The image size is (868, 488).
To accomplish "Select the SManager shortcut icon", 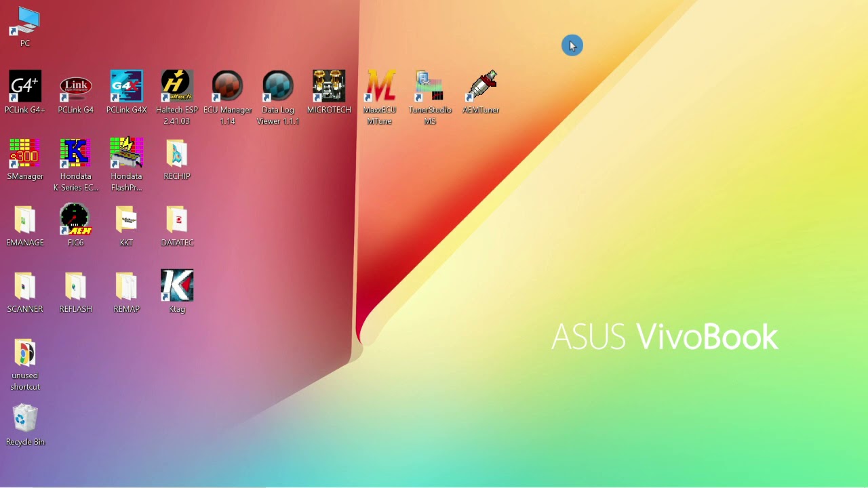I will pos(25,159).
